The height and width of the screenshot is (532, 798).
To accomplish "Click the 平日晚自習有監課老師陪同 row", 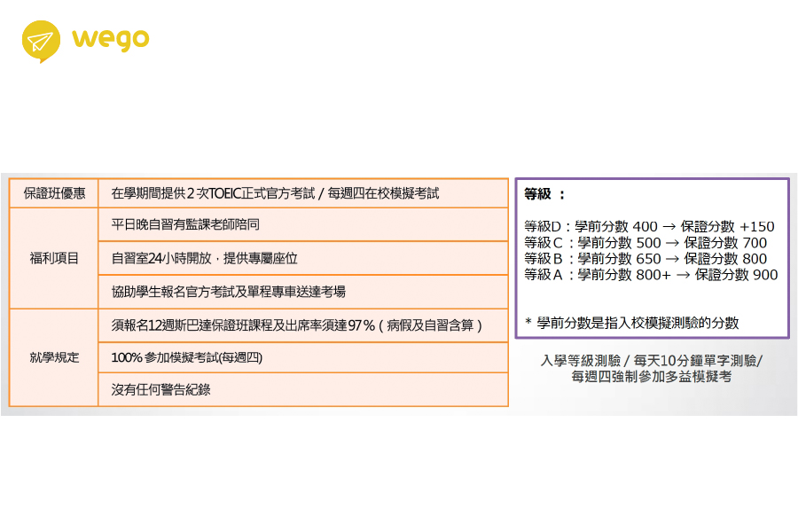I will 186,225.
